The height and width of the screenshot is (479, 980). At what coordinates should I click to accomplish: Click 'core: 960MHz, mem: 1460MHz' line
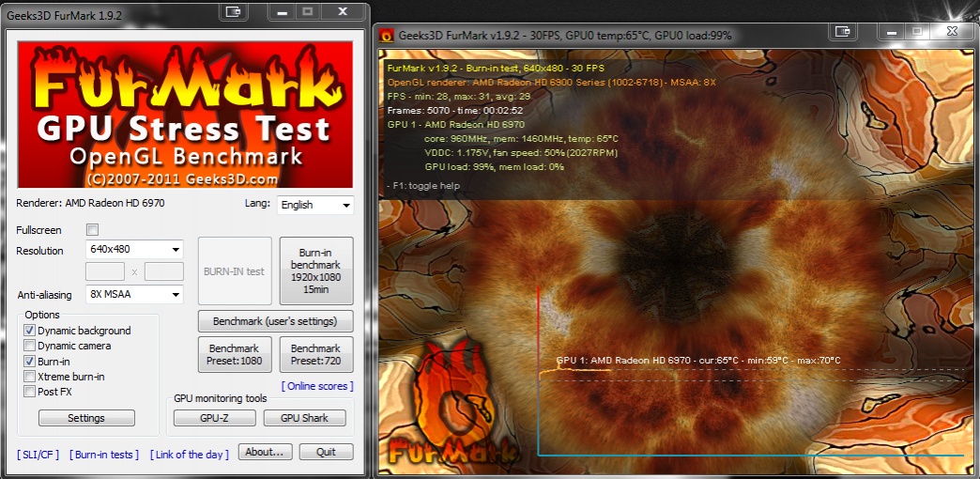coord(521,138)
